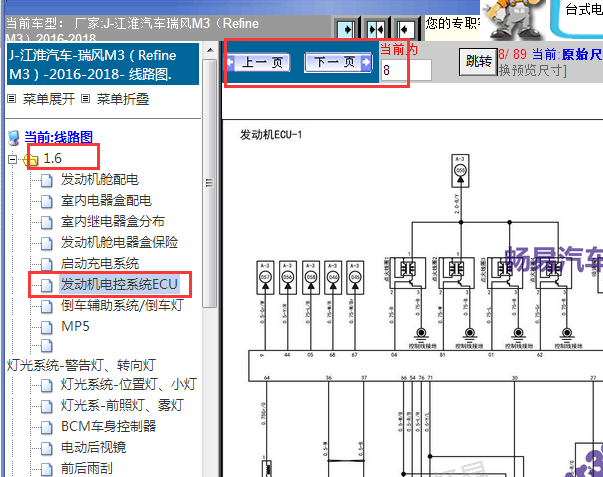Image resolution: width=603 pixels, height=477 pixels.
Task: Open the 当前:线路图 link
Action: tap(58, 137)
